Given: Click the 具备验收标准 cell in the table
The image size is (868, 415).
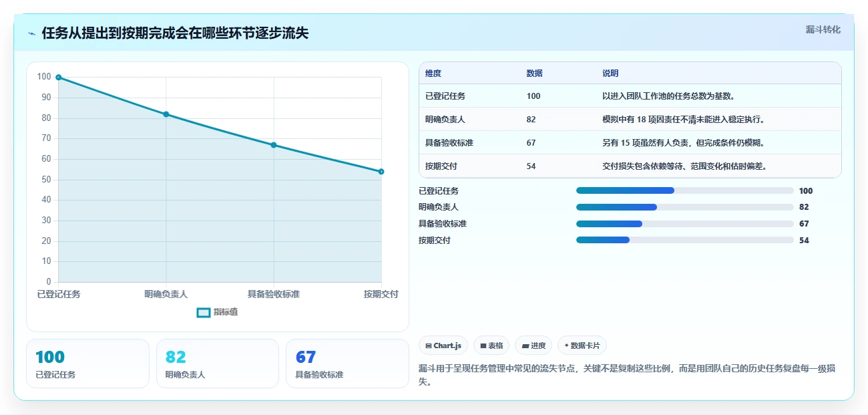Looking at the screenshot, I should [x=449, y=143].
